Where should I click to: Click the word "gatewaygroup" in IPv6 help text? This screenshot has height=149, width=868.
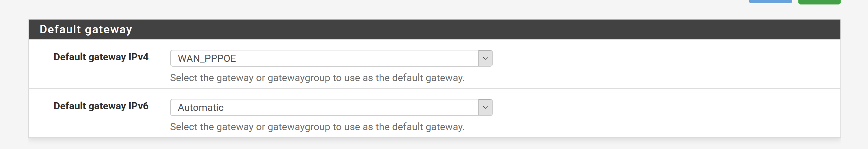pos(299,127)
